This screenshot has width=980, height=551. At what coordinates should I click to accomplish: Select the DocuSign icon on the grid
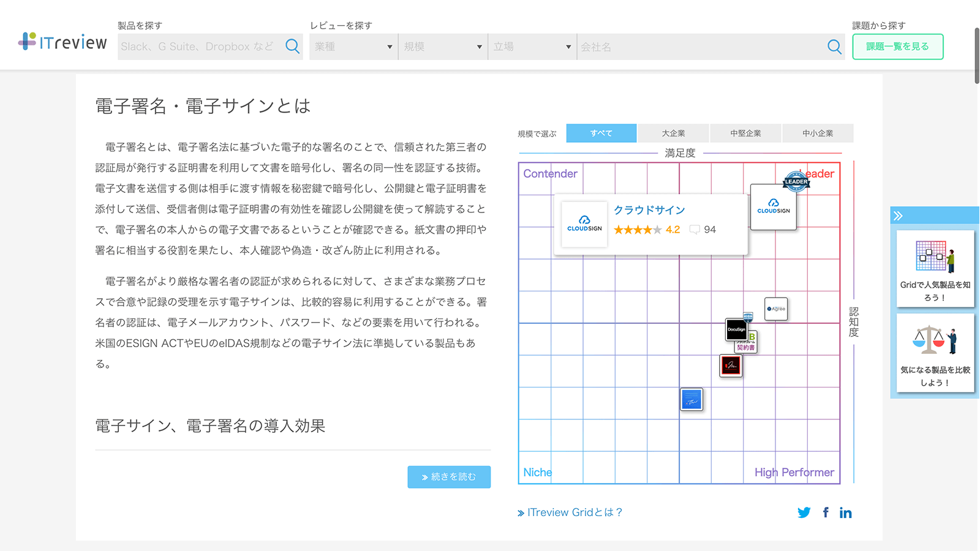point(736,329)
